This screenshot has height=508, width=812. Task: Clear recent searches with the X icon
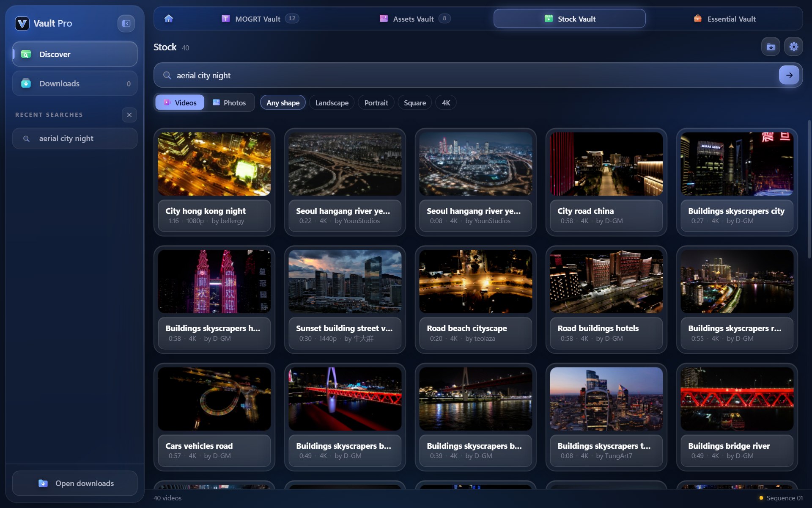pos(129,115)
